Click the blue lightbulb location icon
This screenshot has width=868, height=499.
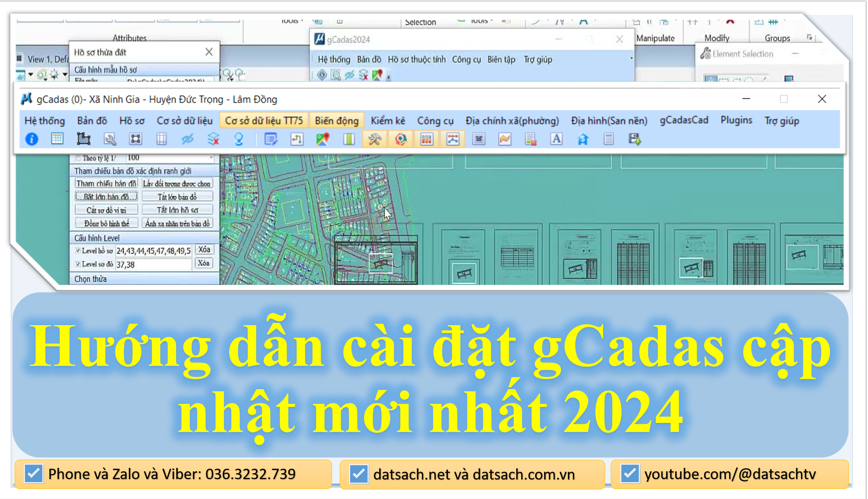tap(239, 139)
